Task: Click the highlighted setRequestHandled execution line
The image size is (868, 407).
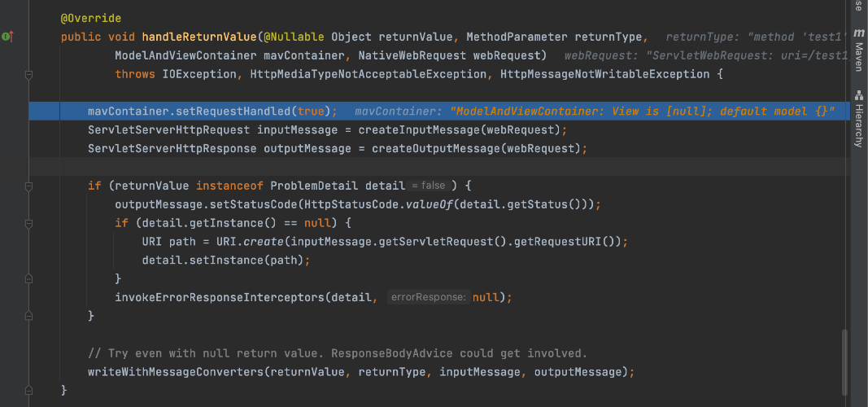Action: [x=212, y=112]
